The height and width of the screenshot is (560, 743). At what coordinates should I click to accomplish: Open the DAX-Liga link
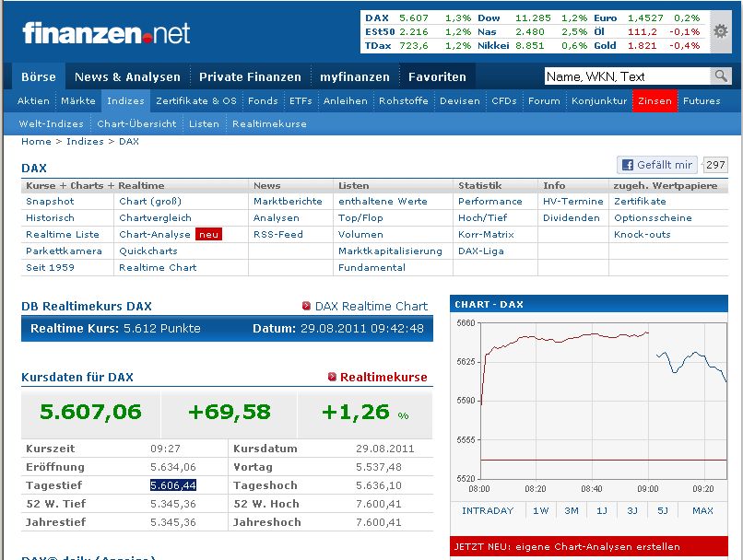tap(480, 251)
